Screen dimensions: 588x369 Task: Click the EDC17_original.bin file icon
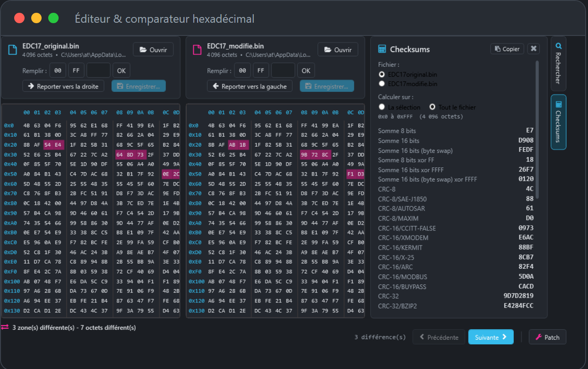[13, 50]
